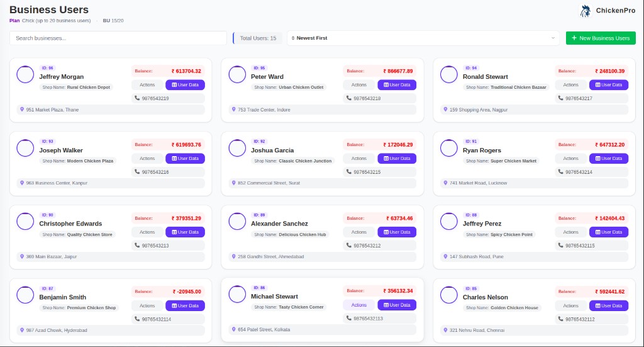The height and width of the screenshot is (347, 644).
Task: Click Charles Nelson's avatar circle
Action: [x=448, y=295]
